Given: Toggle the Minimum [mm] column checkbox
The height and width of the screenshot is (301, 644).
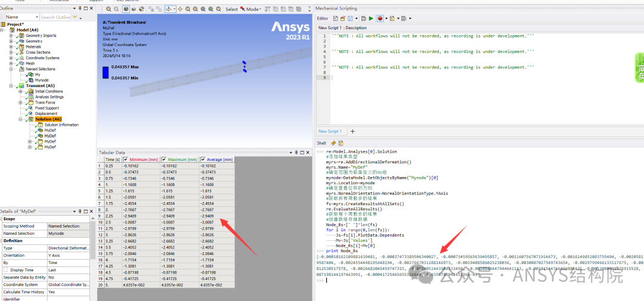Looking at the screenshot, I should pos(126,160).
